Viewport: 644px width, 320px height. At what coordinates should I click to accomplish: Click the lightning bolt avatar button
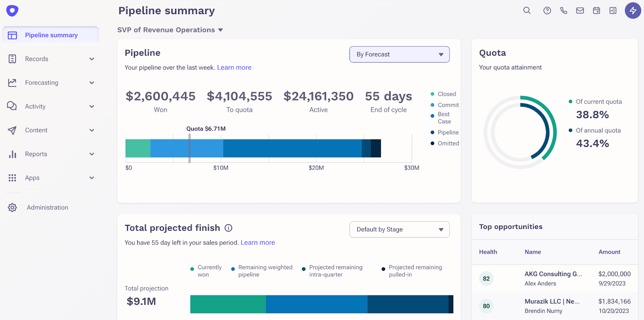[633, 10]
